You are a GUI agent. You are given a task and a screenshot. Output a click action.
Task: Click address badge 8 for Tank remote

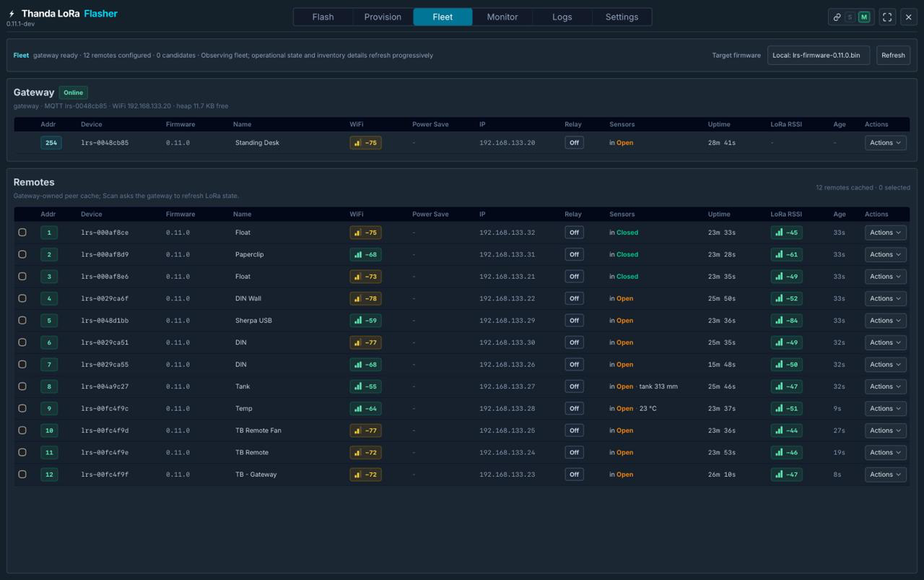pos(49,386)
